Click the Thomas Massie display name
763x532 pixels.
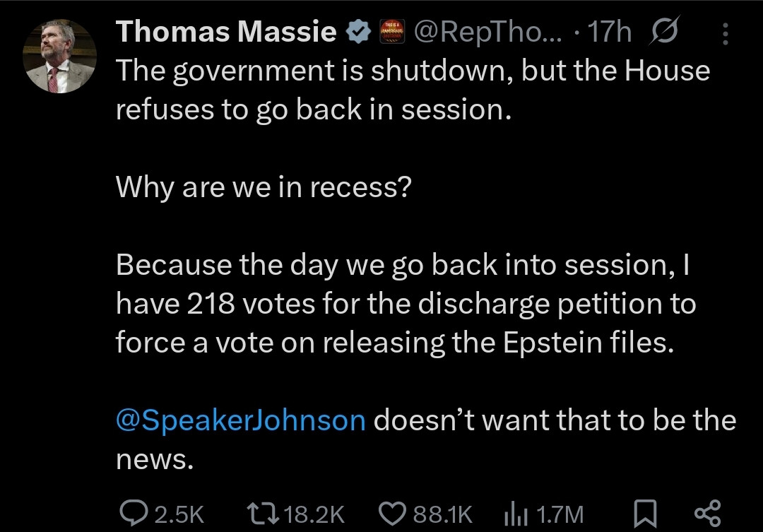click(x=226, y=32)
